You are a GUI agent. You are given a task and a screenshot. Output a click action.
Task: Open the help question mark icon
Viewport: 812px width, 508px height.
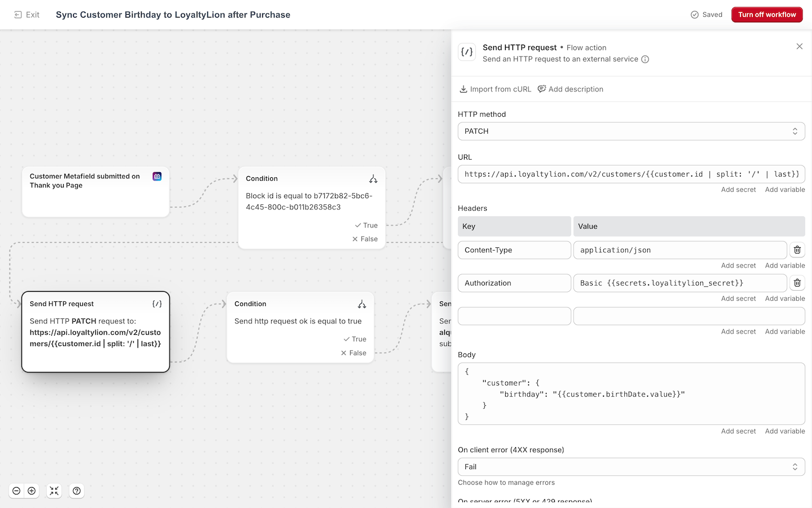tap(77, 491)
